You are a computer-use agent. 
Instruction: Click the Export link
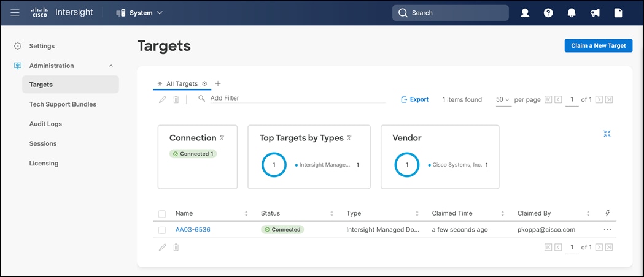pyautogui.click(x=415, y=99)
